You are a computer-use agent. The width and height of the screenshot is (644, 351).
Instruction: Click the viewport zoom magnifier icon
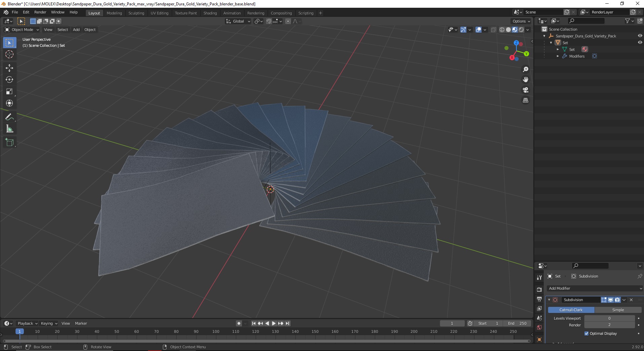point(525,69)
